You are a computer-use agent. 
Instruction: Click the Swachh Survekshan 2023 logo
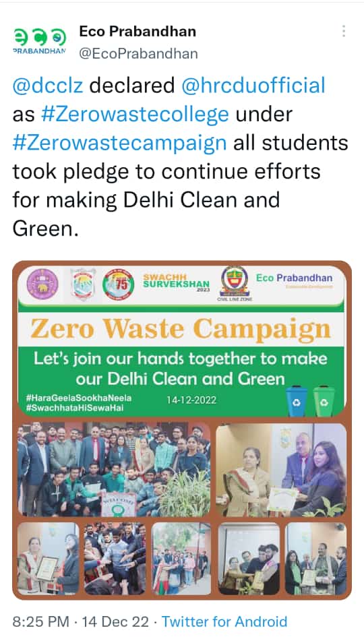[x=176, y=283]
